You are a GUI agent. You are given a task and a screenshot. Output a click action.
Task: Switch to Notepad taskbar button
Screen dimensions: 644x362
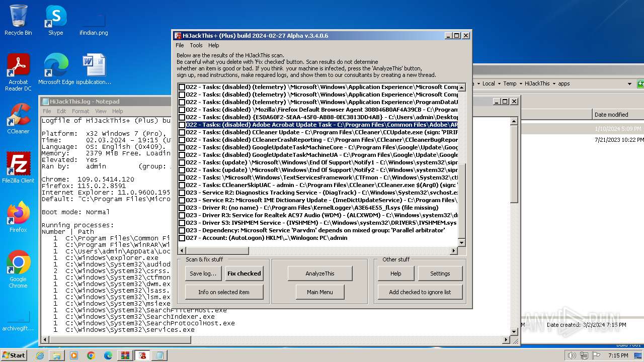pos(160,355)
